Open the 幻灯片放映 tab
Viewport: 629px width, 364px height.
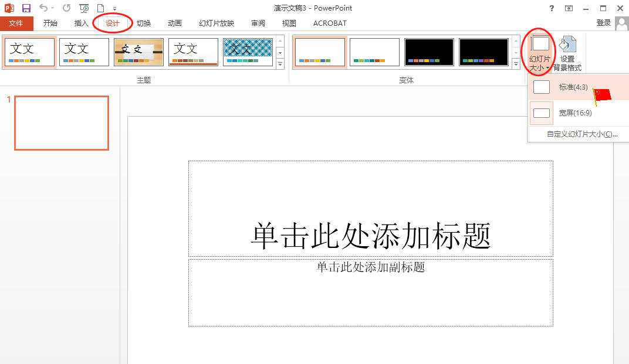click(x=216, y=23)
